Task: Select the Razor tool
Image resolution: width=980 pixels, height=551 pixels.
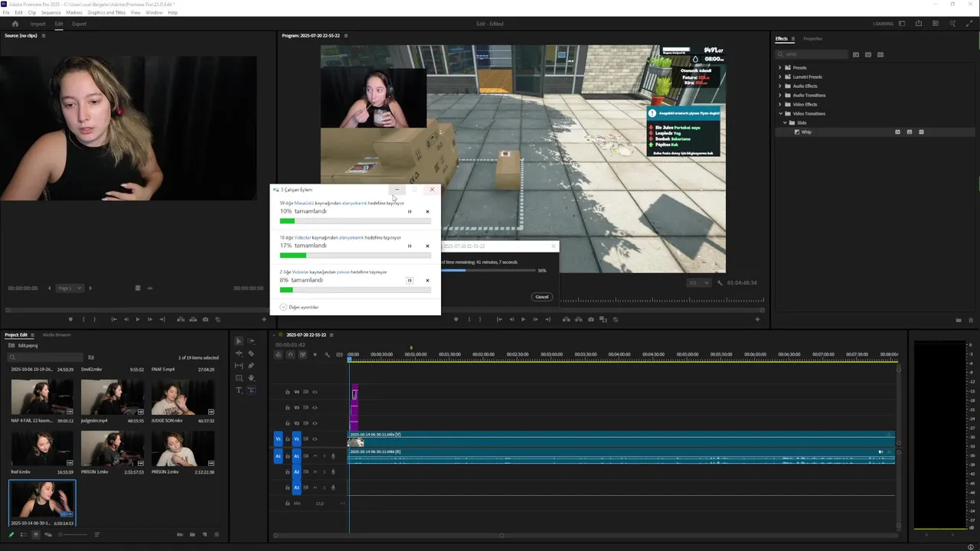Action: pos(251,354)
